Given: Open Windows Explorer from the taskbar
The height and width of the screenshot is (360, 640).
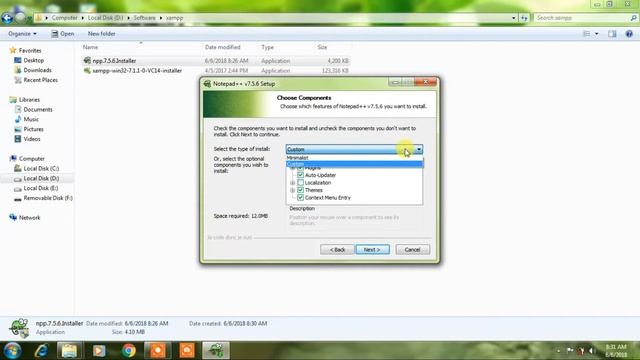Looking at the screenshot, I should point(69,351).
